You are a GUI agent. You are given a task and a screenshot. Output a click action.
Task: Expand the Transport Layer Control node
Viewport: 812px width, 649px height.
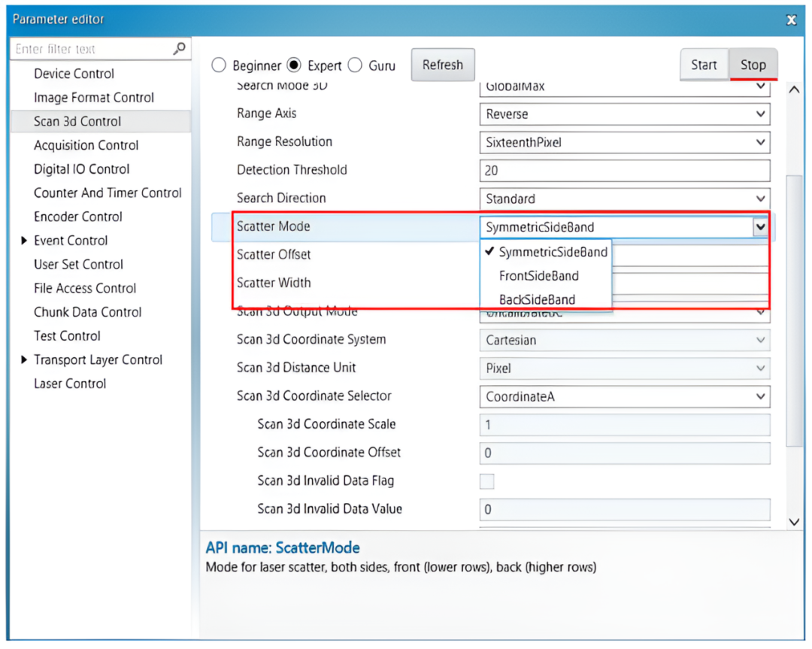pos(25,360)
